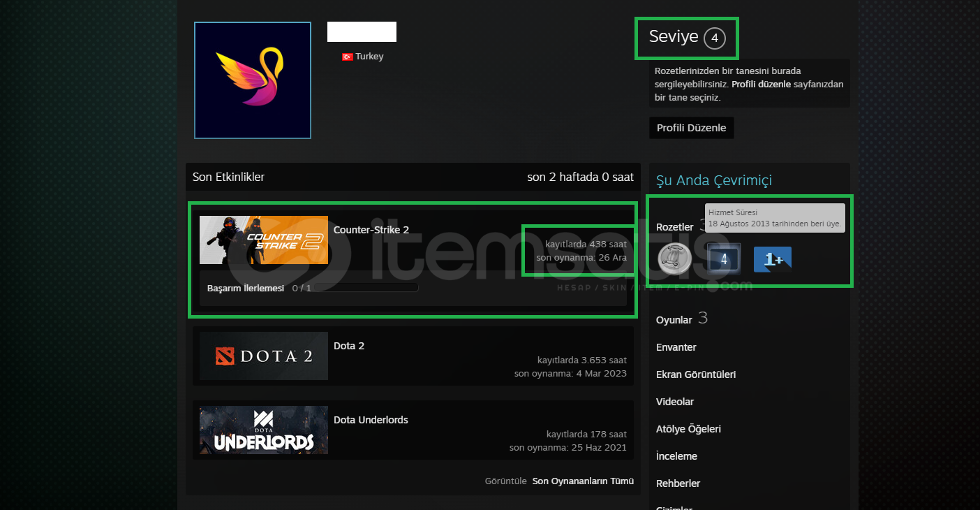Click the games count '3' beside Oyunlar
The image size is (980, 510).
click(x=703, y=319)
